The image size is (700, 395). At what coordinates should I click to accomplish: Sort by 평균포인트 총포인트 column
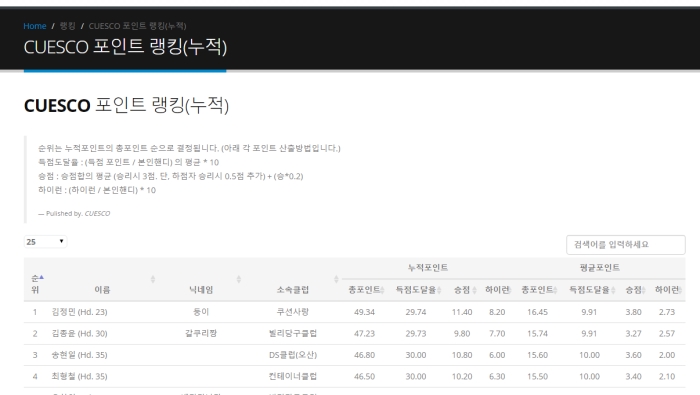[x=539, y=290]
